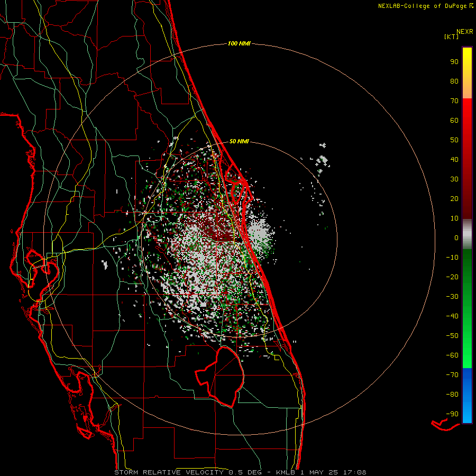Click the -70 value on the velocity scale
Viewport: 476px width, 476px height.
452,375
